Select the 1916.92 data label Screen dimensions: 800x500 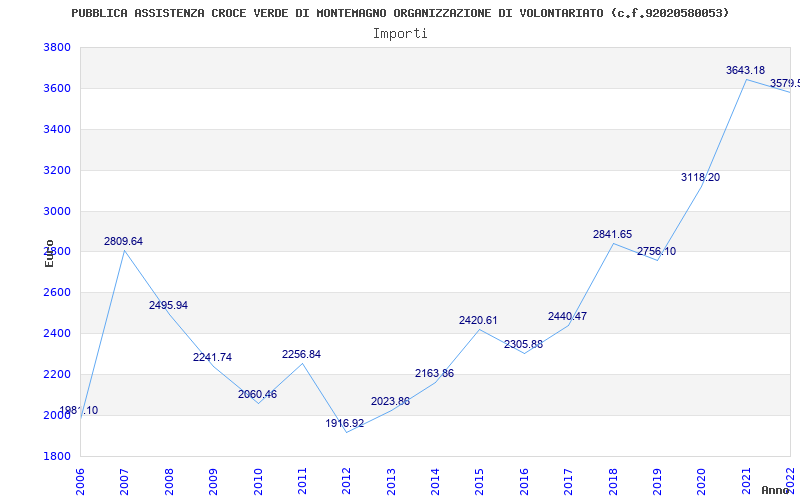click(345, 423)
